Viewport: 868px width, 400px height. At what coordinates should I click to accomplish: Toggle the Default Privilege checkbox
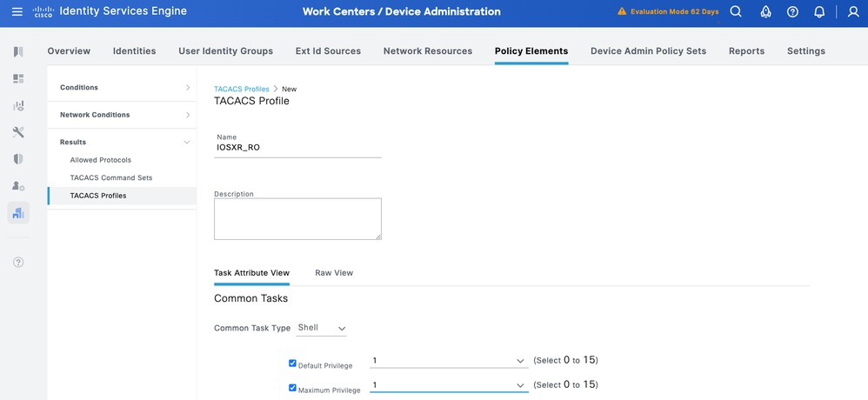click(292, 363)
